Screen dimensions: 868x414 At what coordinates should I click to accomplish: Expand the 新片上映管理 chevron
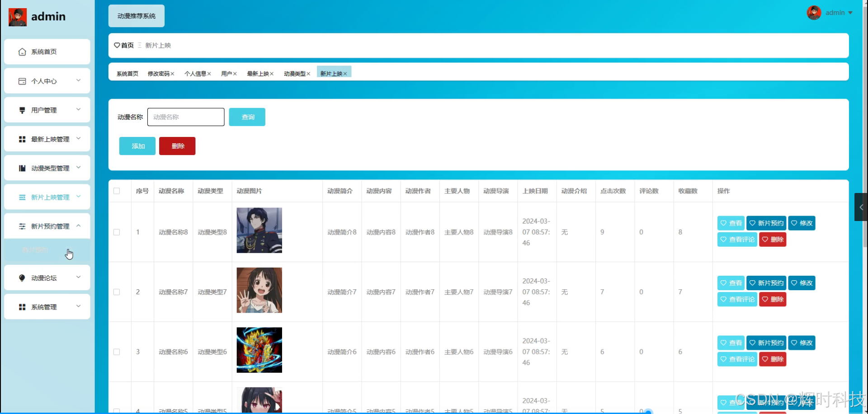pos(78,197)
